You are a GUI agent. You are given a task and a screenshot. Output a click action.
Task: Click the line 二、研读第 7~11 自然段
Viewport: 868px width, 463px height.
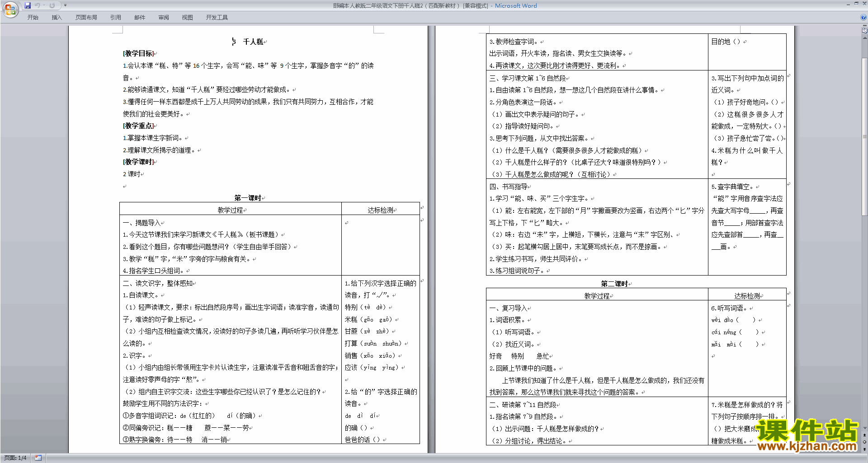point(523,405)
